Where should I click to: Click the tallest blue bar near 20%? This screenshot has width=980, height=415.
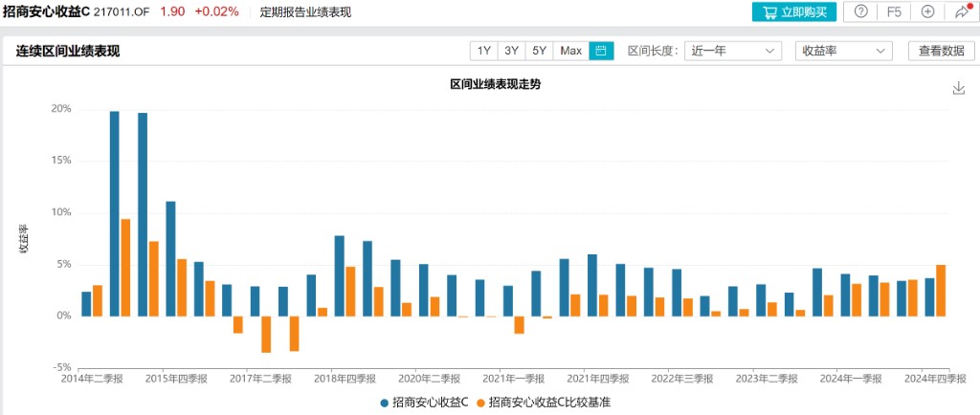coord(115,213)
